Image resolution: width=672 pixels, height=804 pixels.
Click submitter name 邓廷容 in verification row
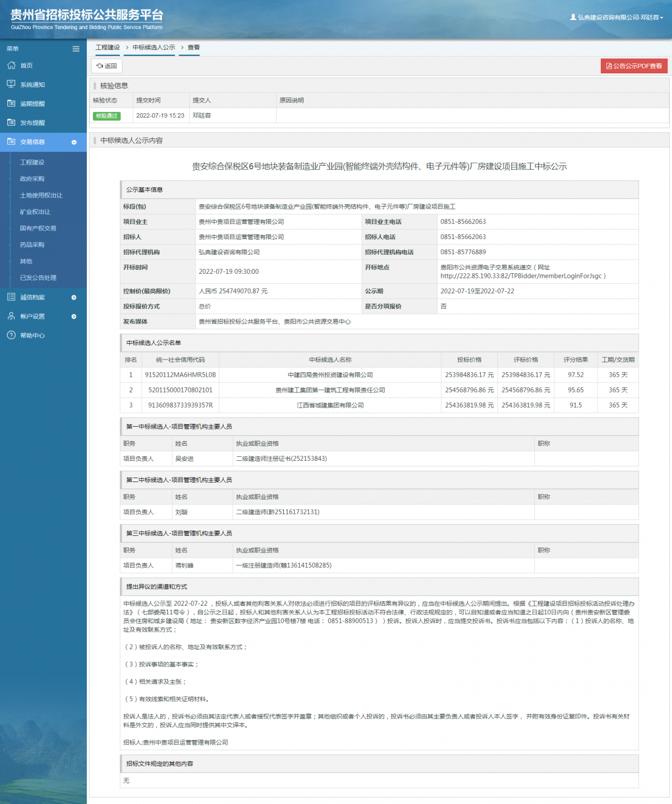202,115
